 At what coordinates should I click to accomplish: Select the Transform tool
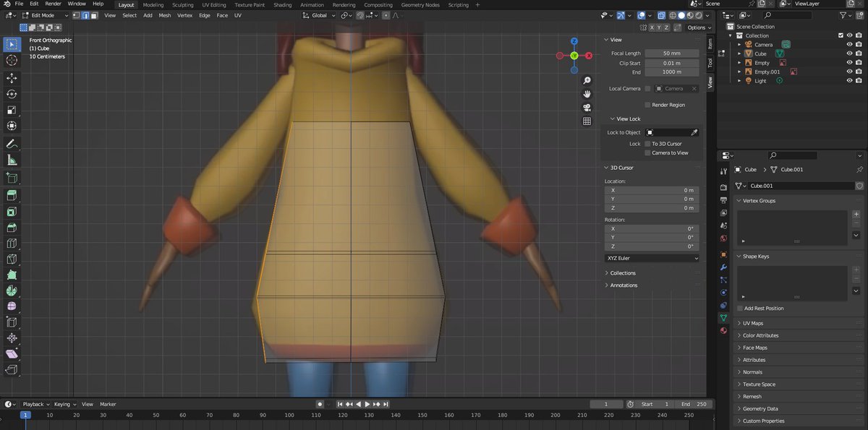(x=12, y=126)
